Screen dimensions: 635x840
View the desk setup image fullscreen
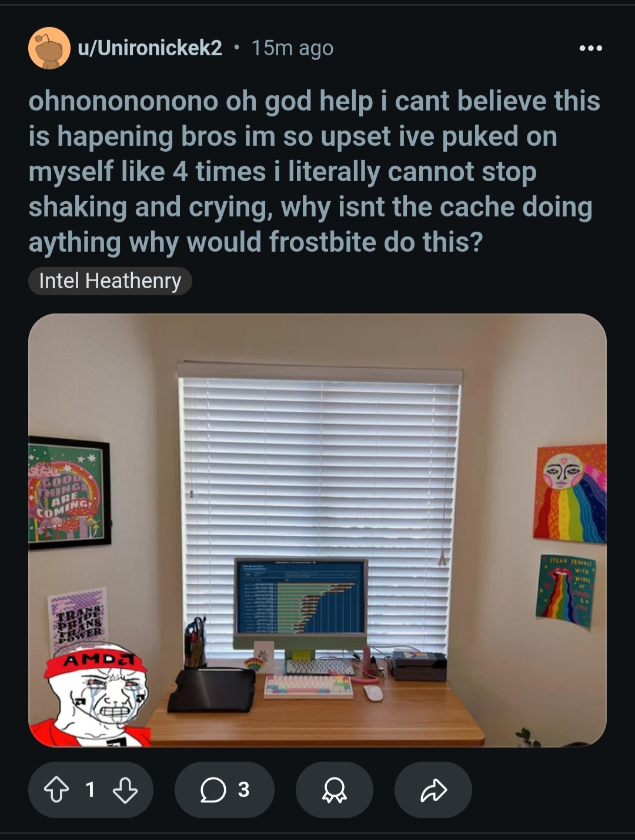317,531
